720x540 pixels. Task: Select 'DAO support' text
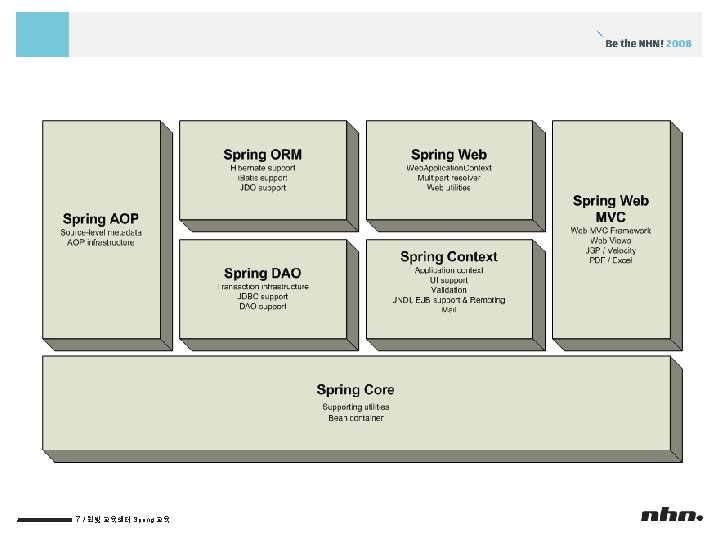pyautogui.click(x=263, y=306)
